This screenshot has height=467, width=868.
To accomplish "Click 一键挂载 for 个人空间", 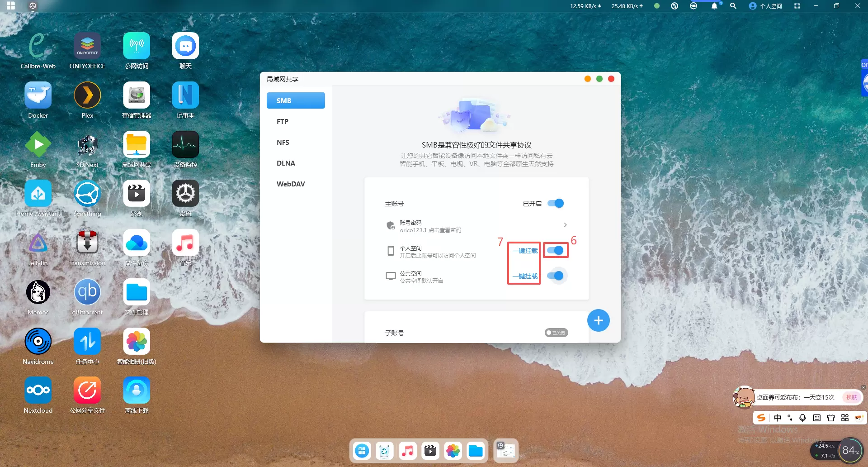I will [x=524, y=251].
